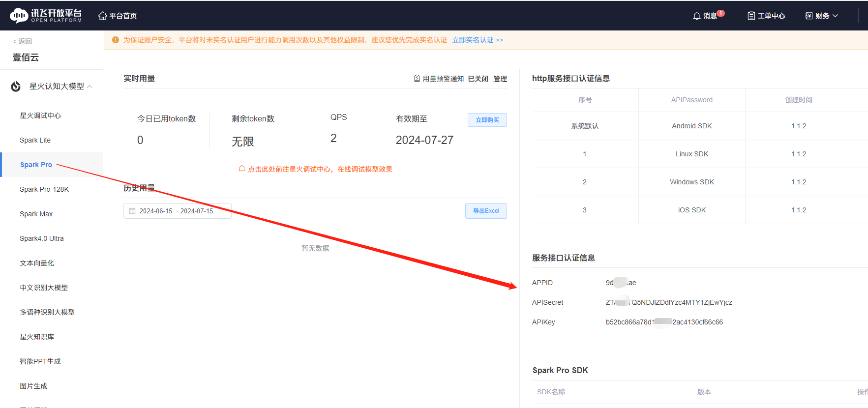Open Spark4.0 Ultra from sidebar
This screenshot has width=868, height=408.
pos(41,238)
